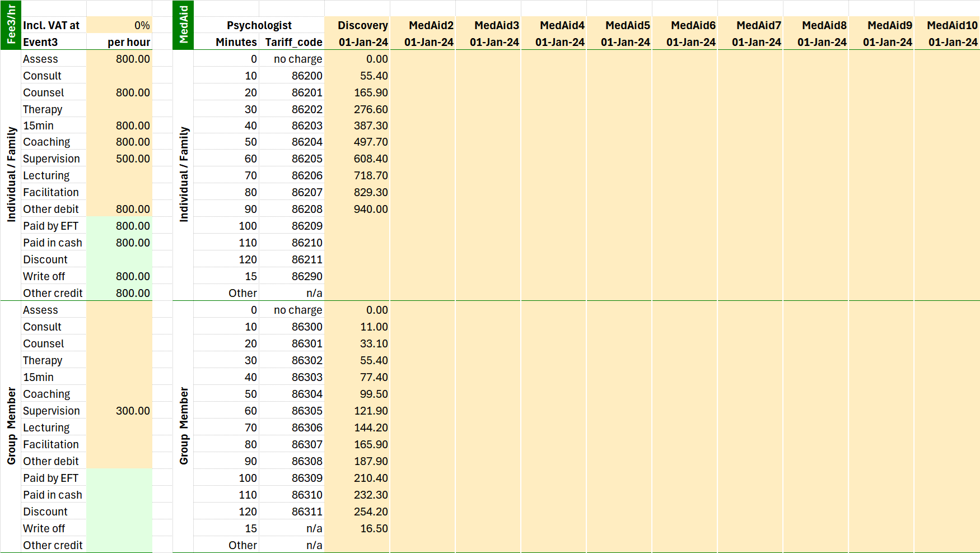Select the date cell below MedAid7

(750, 42)
